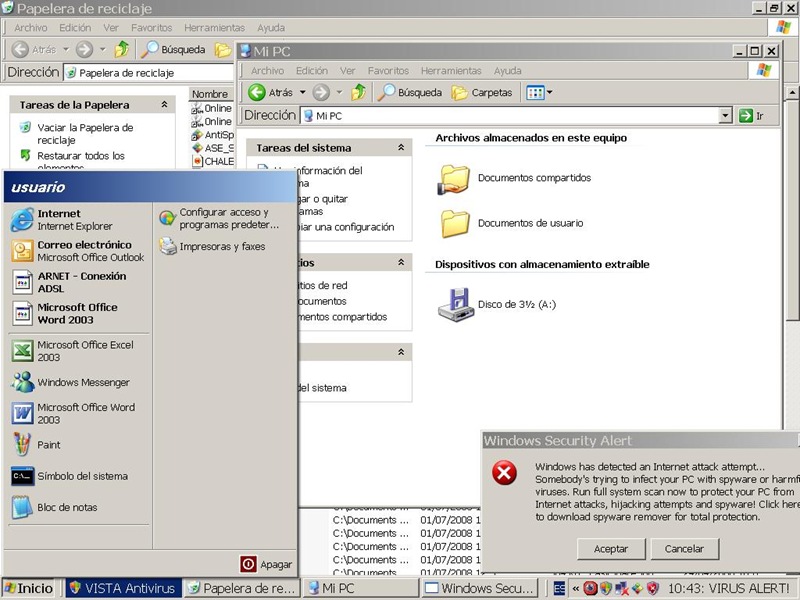This screenshot has width=800, height=600.
Task: Open Configurar acceso y programas predeterminados
Action: click(x=219, y=218)
